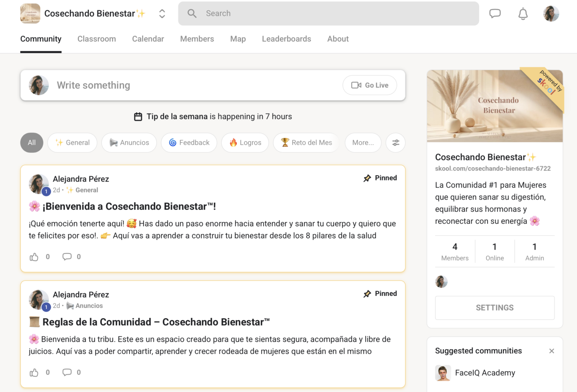Click General category tag on Bienvenida post

click(83, 190)
